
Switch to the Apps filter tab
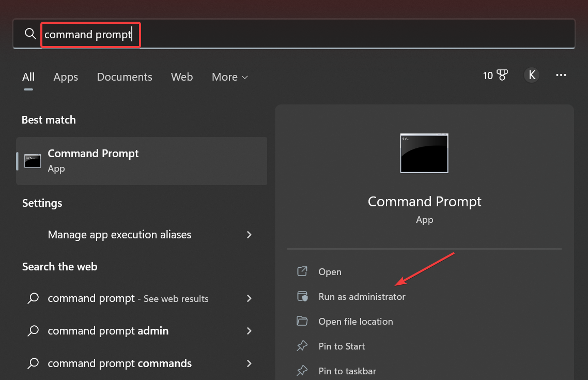66,77
